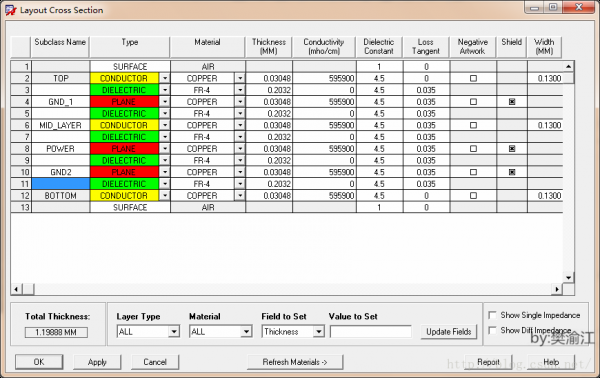Click the table scroll-down arrow

[569, 277]
